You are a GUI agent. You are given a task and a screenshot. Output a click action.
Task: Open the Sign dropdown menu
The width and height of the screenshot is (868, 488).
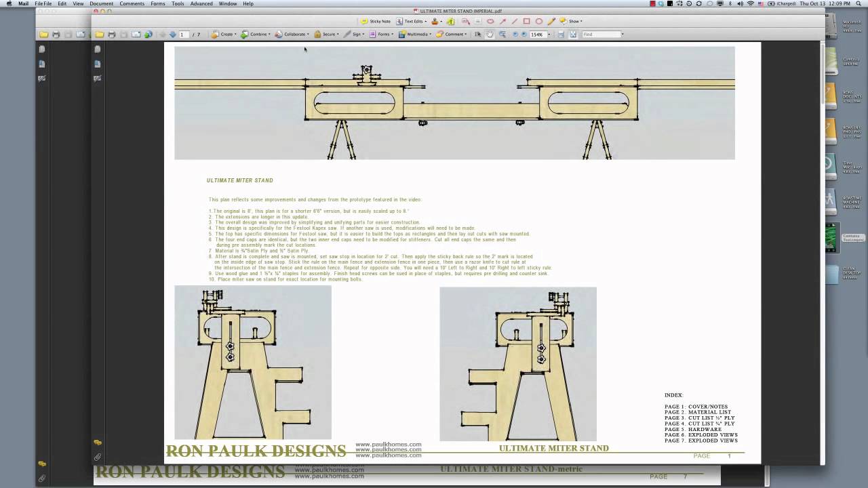pos(353,34)
